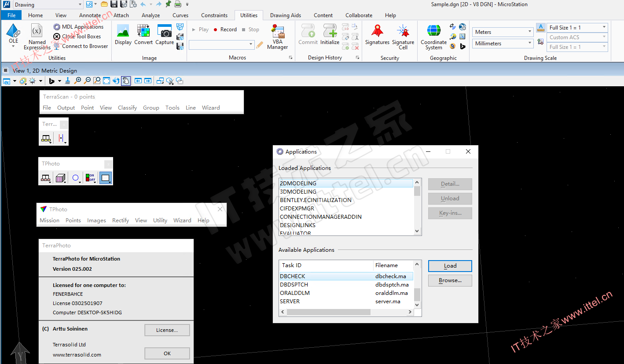
Task: Expand the Design History dialog launcher
Action: pyautogui.click(x=357, y=58)
